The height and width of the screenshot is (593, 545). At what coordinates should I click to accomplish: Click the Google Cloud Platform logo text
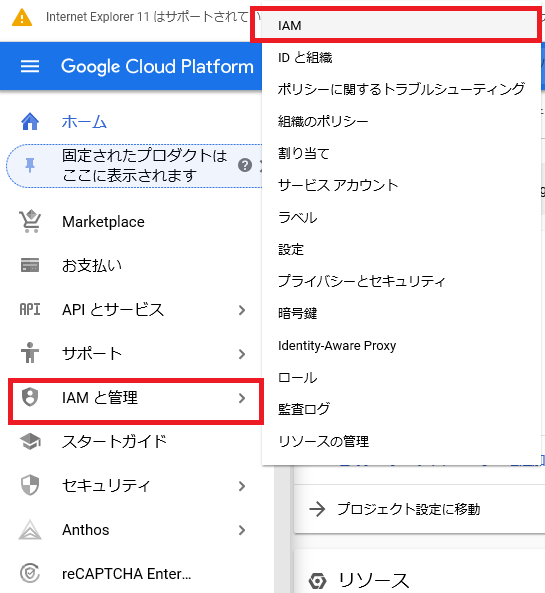pos(157,67)
